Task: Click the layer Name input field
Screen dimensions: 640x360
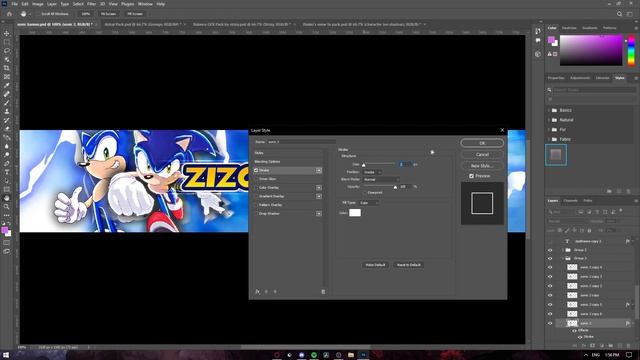Action: click(x=301, y=142)
